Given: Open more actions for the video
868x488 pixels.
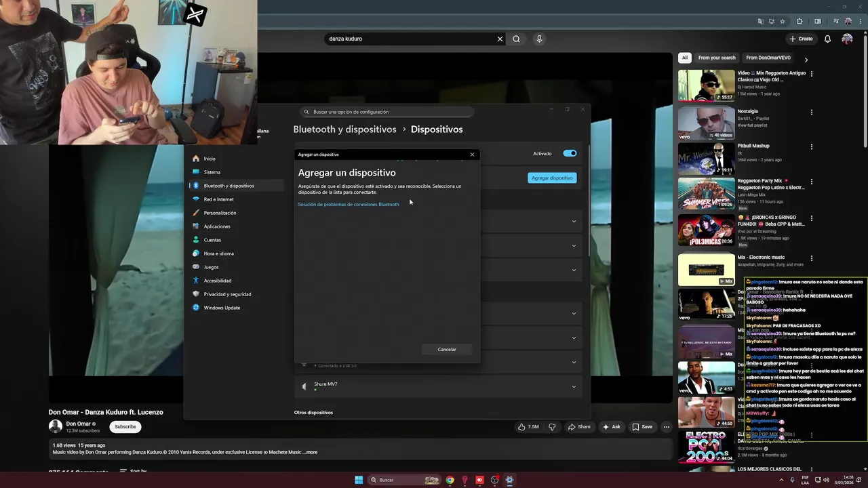Looking at the screenshot, I should pos(667,426).
